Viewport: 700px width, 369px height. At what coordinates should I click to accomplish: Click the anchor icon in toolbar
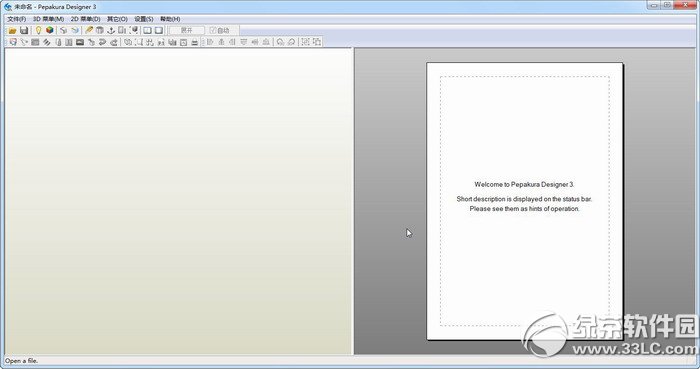tap(111, 30)
